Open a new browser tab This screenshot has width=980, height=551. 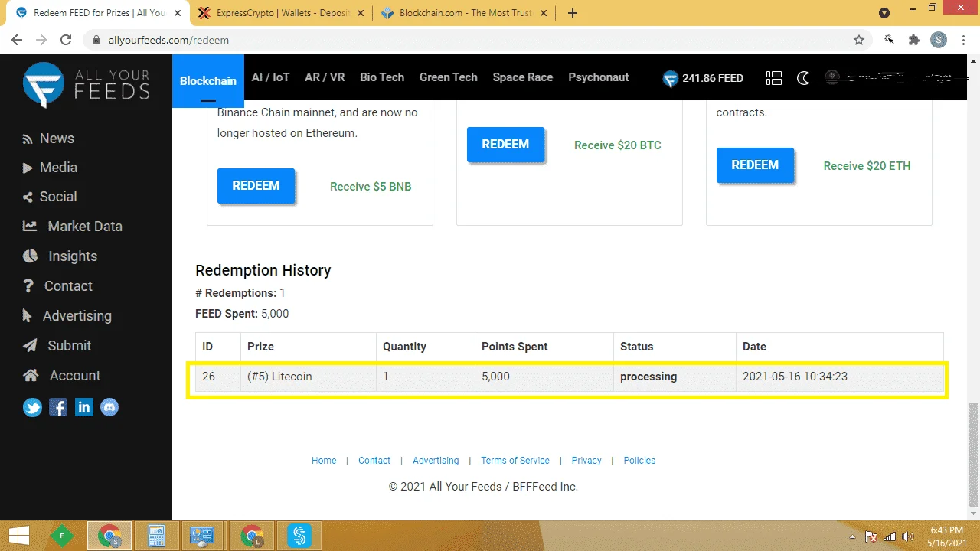click(573, 13)
